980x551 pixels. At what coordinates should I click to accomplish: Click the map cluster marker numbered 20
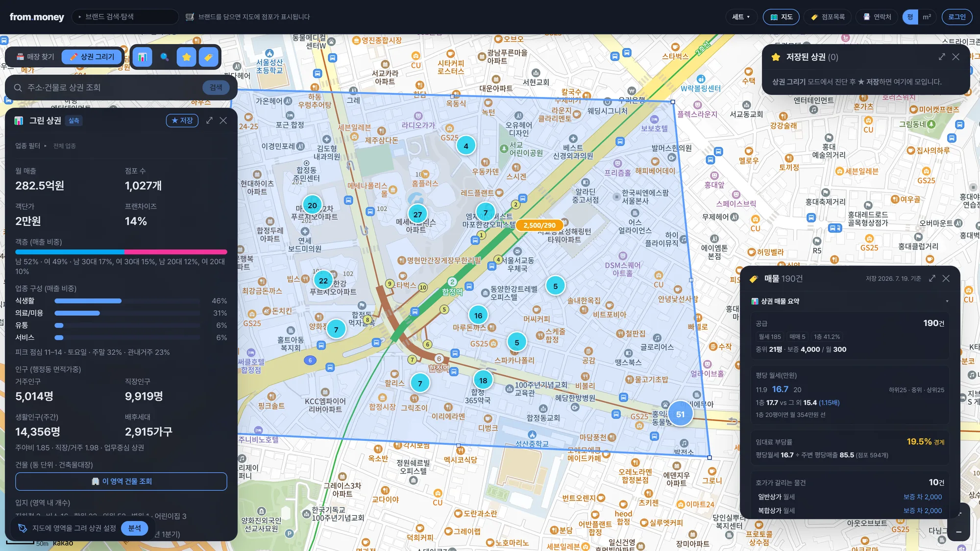click(x=312, y=206)
